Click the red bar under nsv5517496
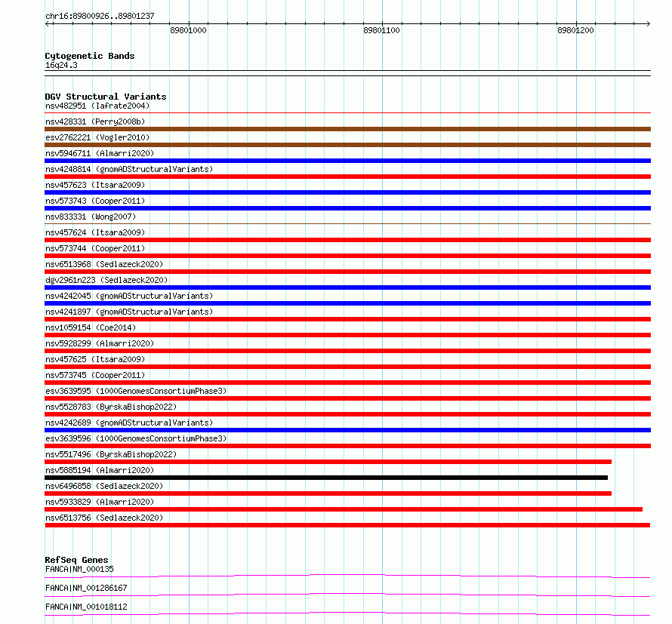 (328, 462)
